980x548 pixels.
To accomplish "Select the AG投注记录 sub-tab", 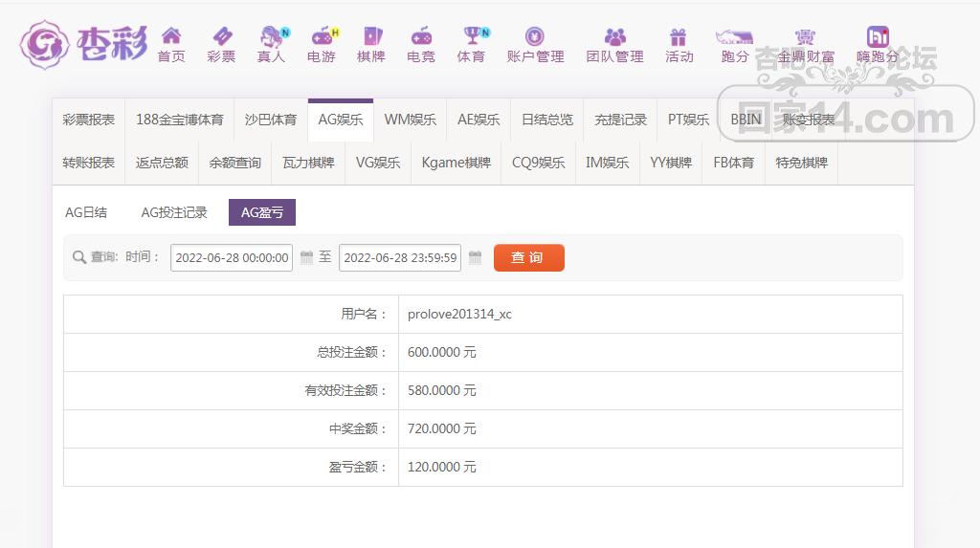I will [174, 212].
